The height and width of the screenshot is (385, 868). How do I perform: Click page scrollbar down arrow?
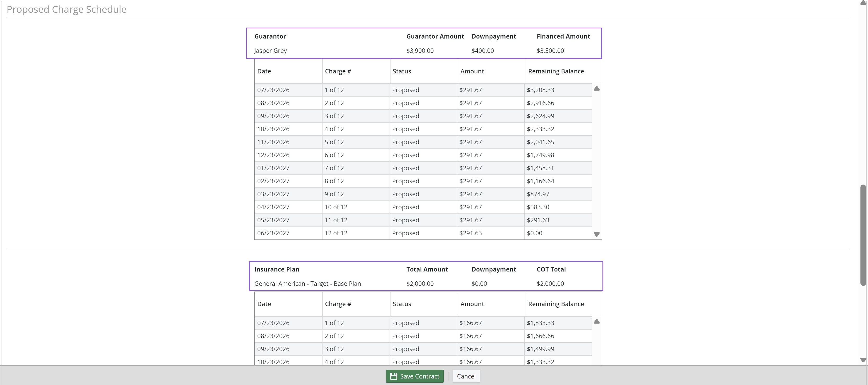tap(863, 360)
